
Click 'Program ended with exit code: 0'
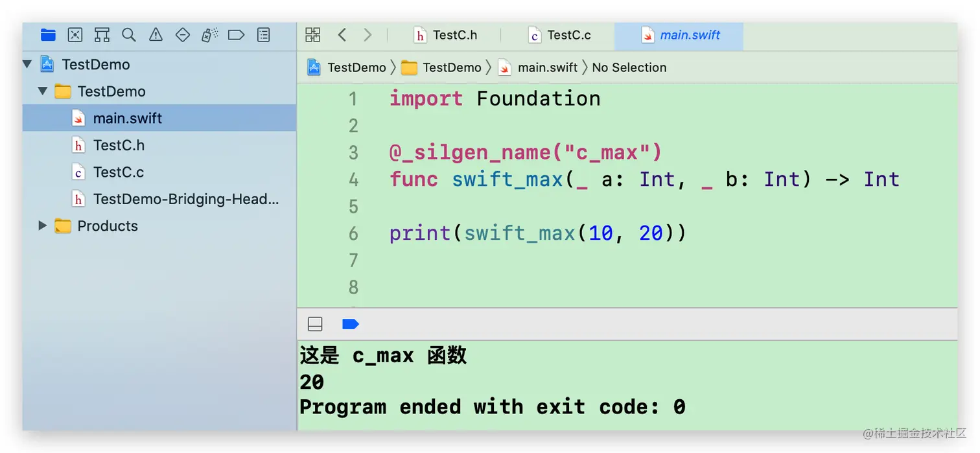[493, 407]
